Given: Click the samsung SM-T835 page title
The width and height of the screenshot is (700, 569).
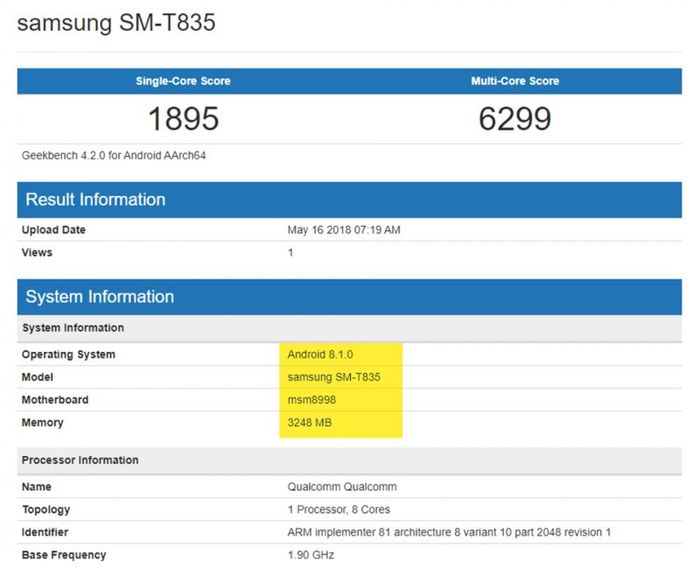Looking at the screenshot, I should point(116,23).
